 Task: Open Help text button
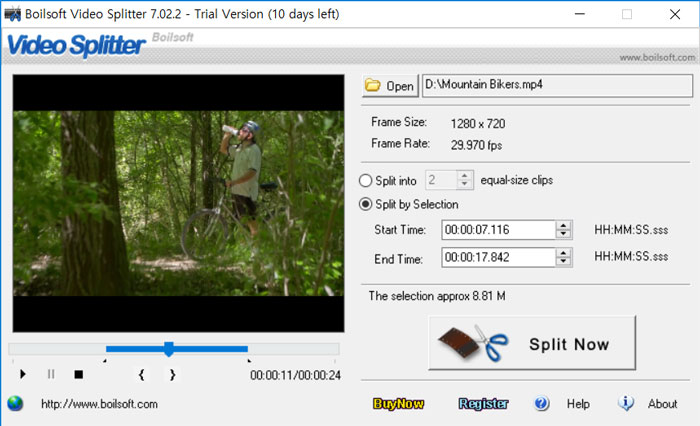click(x=578, y=404)
